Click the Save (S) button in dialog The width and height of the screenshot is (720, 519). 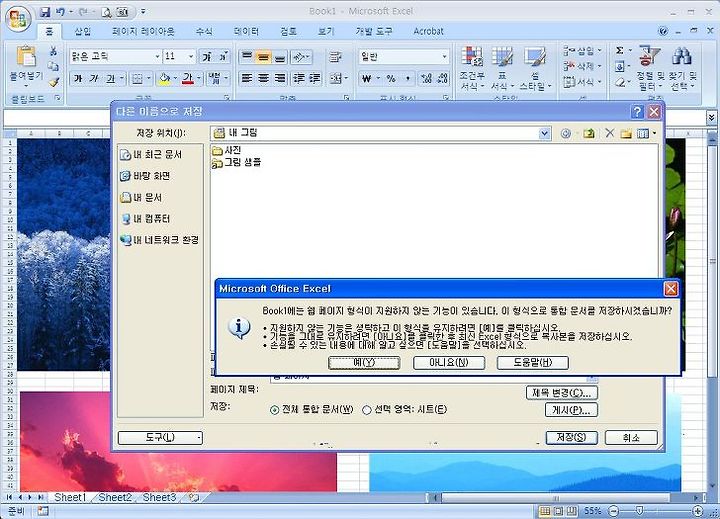point(571,437)
